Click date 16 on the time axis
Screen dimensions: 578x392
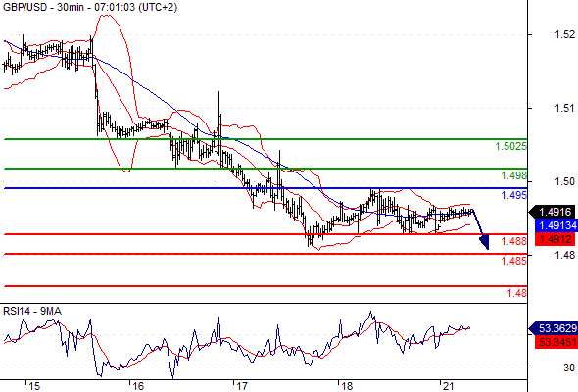pyautogui.click(x=138, y=386)
